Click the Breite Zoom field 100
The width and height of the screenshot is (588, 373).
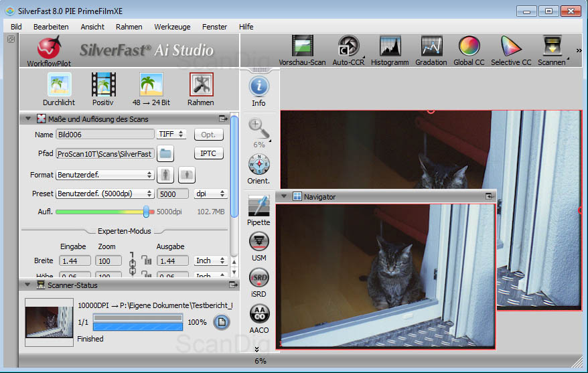click(108, 260)
